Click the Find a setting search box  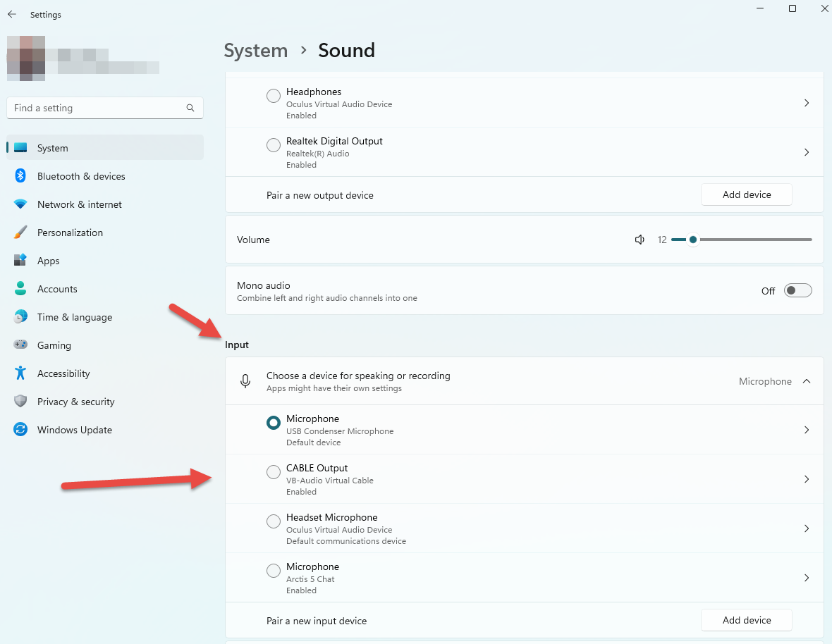tap(104, 108)
